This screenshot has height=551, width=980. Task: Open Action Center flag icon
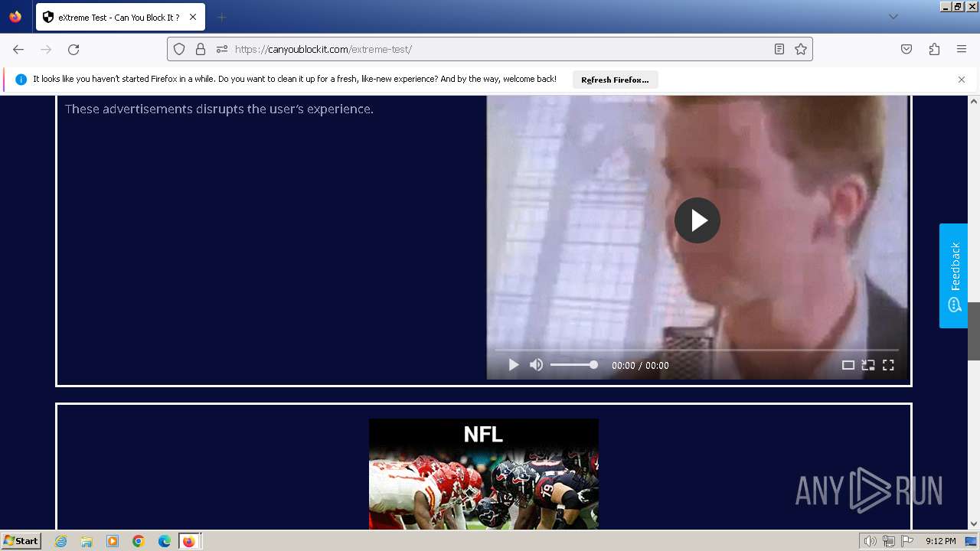pyautogui.click(x=907, y=541)
